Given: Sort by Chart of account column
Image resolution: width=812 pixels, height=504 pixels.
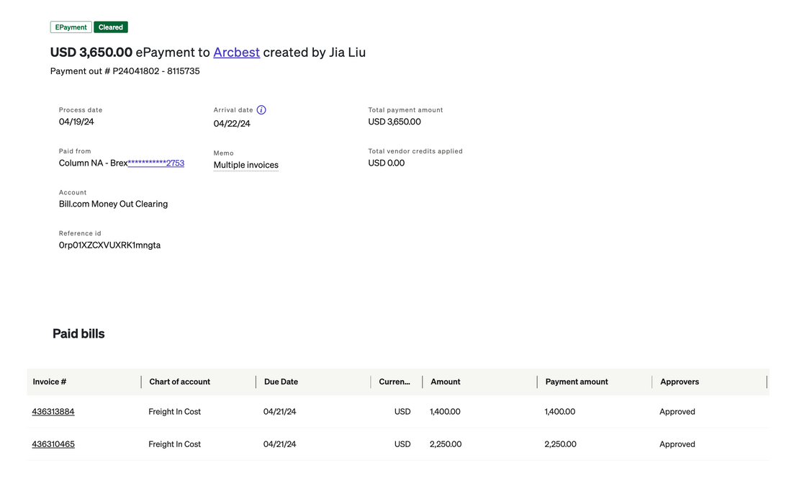Looking at the screenshot, I should point(180,382).
